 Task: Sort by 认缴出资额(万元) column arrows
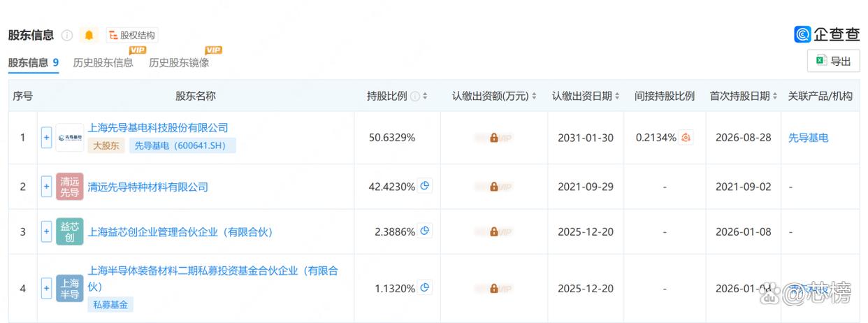pos(535,96)
